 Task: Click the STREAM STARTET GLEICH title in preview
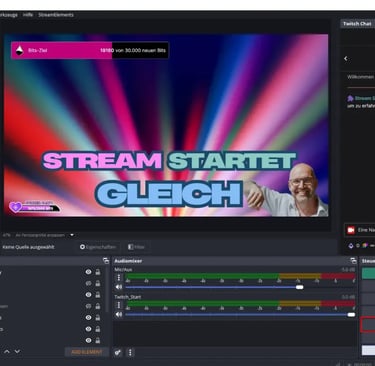pyautogui.click(x=169, y=178)
